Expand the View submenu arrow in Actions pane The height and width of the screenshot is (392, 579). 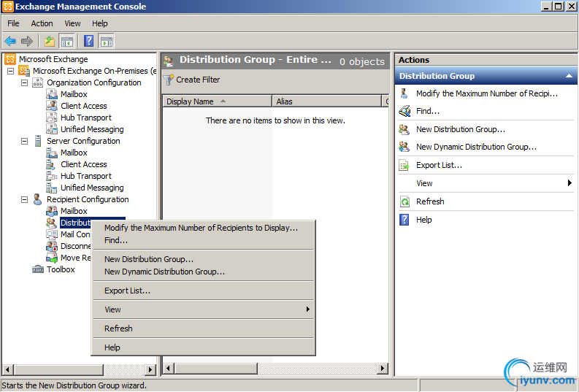click(570, 183)
